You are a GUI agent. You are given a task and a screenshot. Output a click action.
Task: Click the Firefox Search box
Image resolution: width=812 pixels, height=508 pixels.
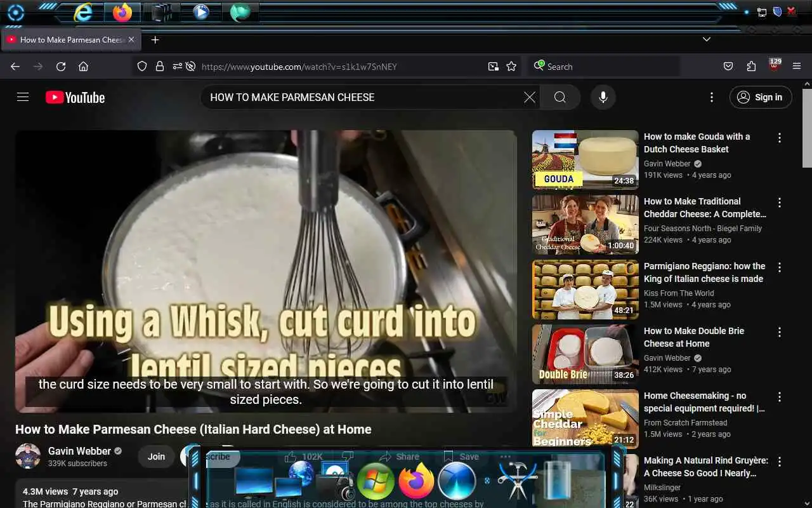[x=604, y=67]
